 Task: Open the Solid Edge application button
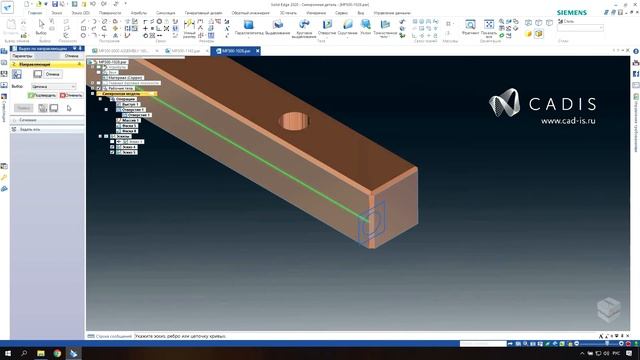point(7,7)
